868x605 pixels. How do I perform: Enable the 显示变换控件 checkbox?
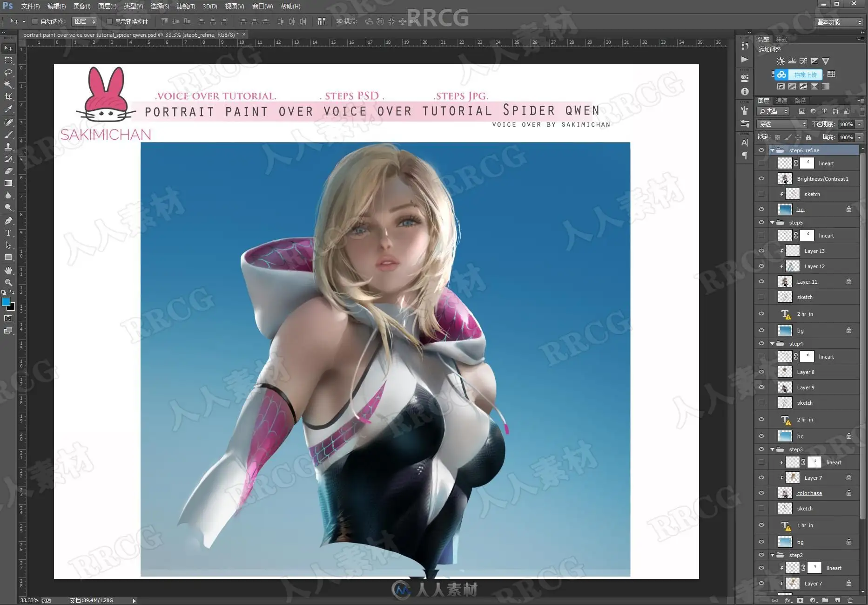click(x=109, y=21)
